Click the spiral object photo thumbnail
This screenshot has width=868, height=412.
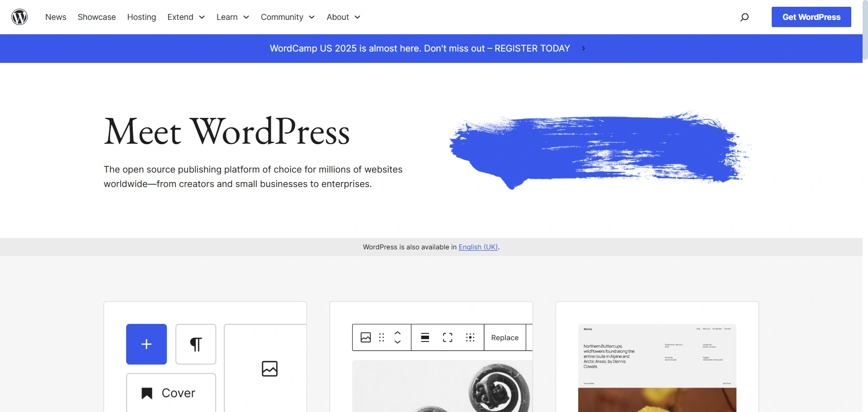(x=442, y=386)
